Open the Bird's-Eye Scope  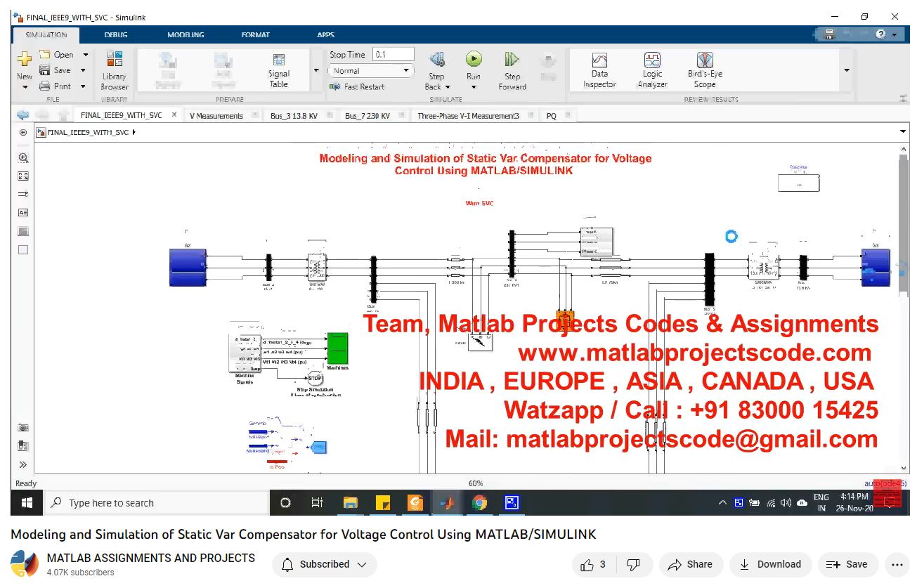[x=705, y=70]
